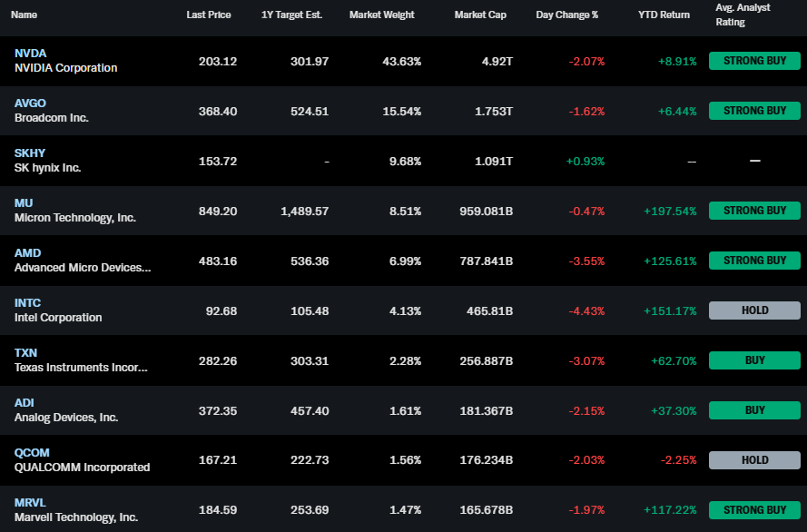Click NVDA target estimate 301.97
This screenshot has width=807, height=532.
pos(310,61)
